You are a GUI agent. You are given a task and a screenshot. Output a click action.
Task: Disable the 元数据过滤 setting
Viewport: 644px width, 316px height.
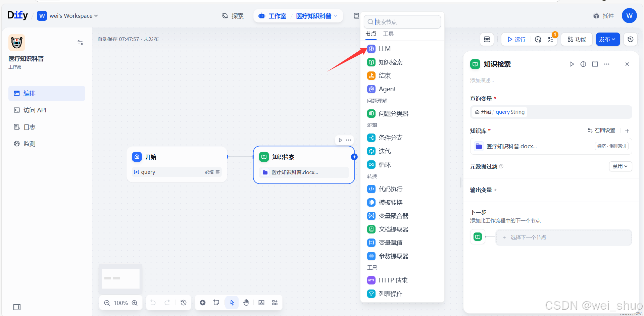(x=620, y=166)
